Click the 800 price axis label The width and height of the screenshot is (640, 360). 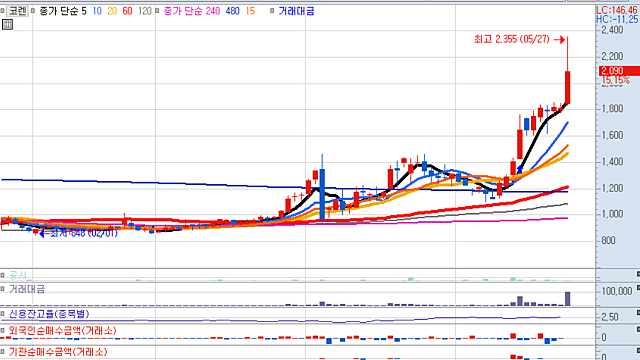tap(608, 240)
